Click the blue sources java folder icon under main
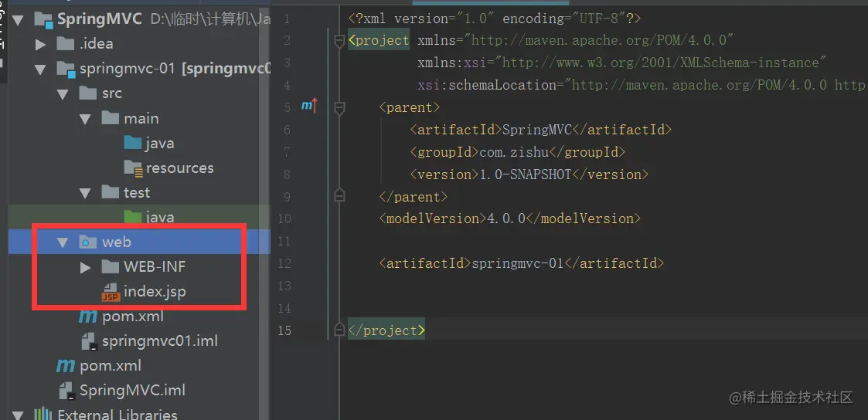This screenshot has width=868, height=420. coord(133,143)
